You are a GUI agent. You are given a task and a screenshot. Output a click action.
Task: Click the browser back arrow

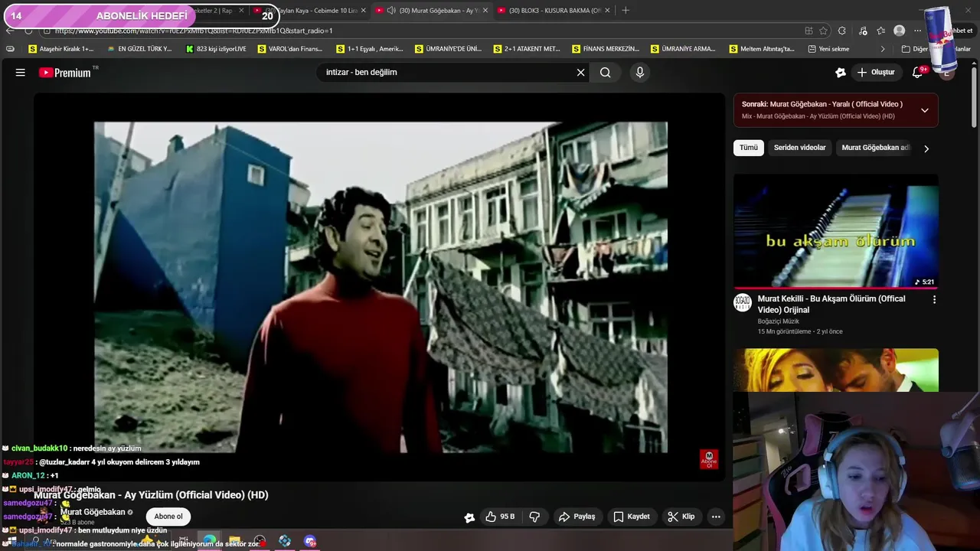(x=9, y=31)
